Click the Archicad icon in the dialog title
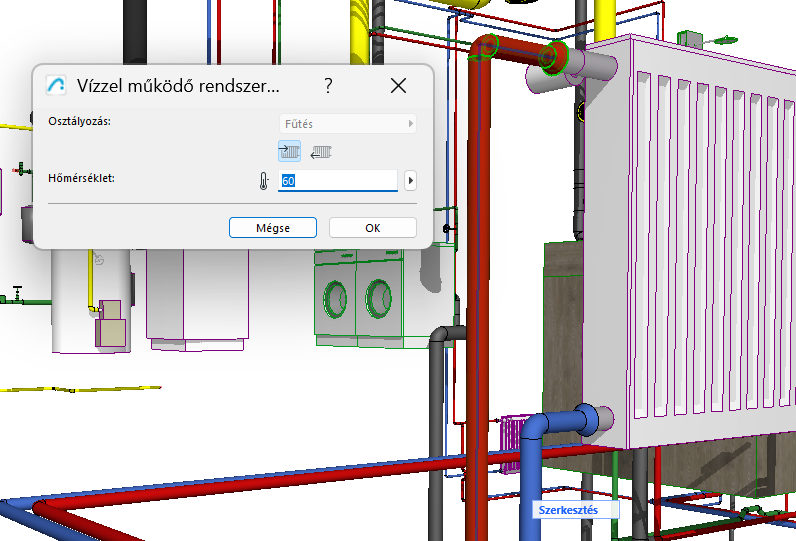 (x=56, y=85)
